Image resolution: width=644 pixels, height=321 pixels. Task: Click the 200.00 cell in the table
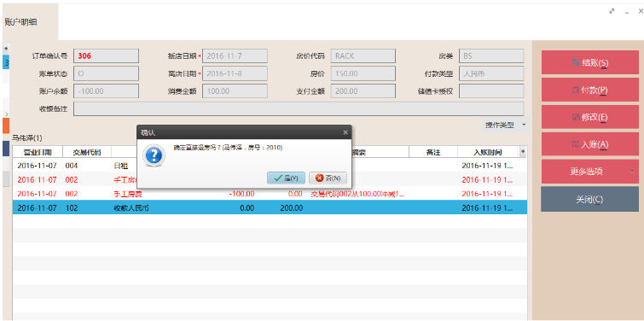click(x=291, y=208)
